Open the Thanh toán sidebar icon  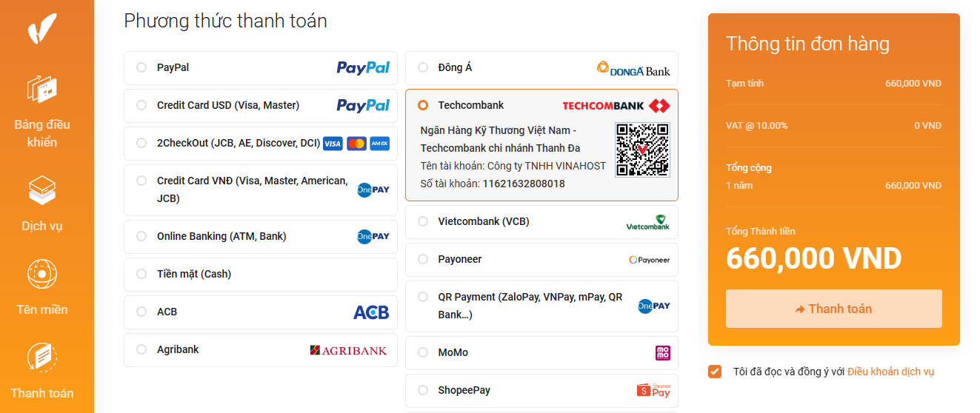tap(42, 357)
